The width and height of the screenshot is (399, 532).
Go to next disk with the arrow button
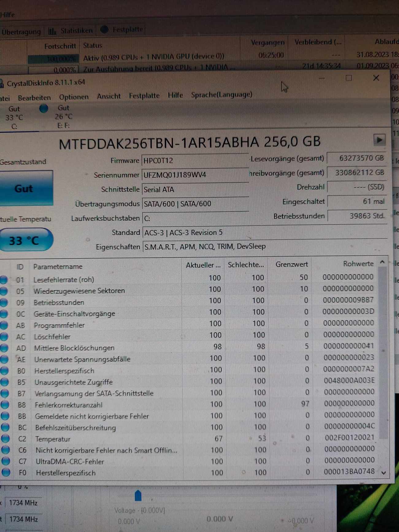[x=379, y=140]
